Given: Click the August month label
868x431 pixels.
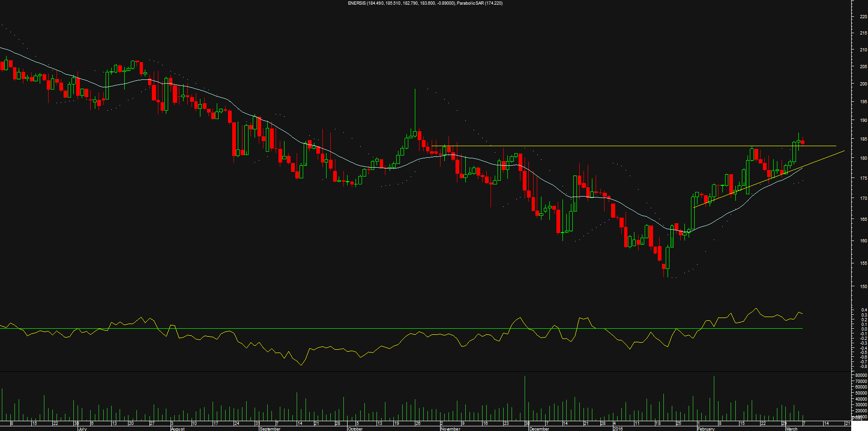Looking at the screenshot, I should click(x=178, y=429).
